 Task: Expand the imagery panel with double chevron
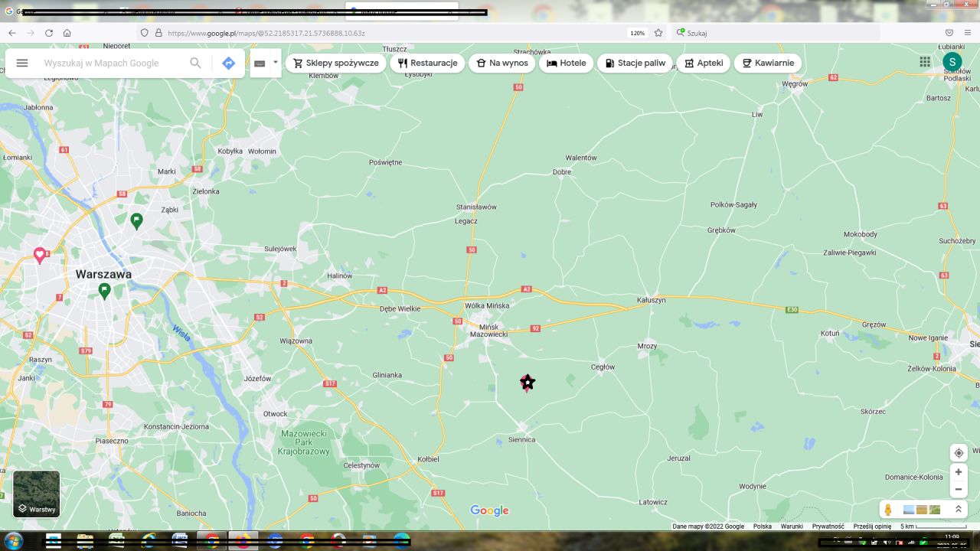[x=957, y=509]
